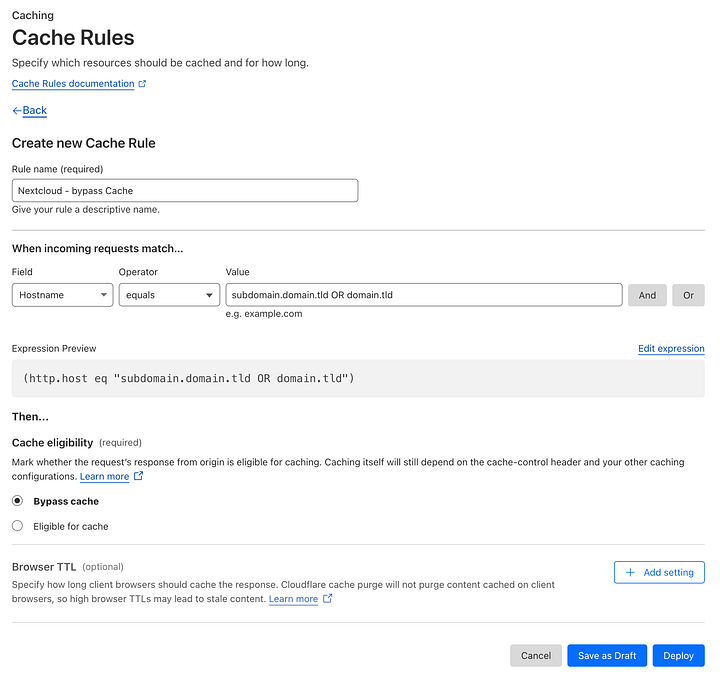Click external link icon after Browser TTL Learn more
This screenshot has height=677, width=720.
click(327, 598)
